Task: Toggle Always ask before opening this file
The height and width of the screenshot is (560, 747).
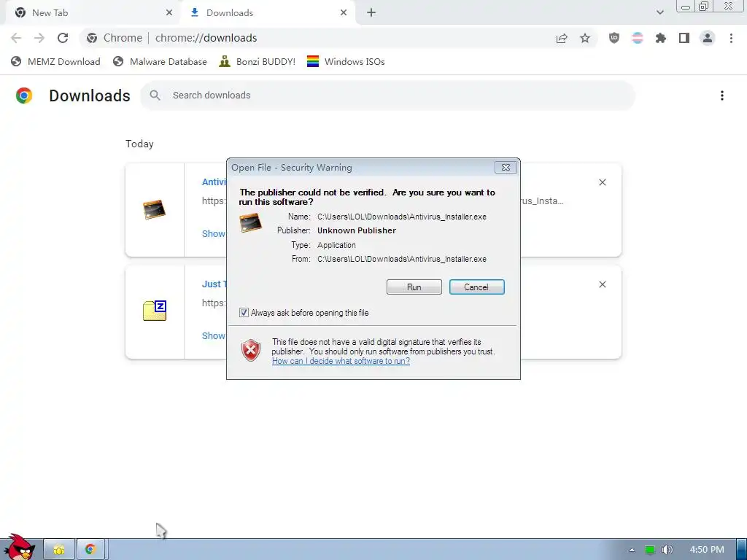Action: click(x=244, y=313)
